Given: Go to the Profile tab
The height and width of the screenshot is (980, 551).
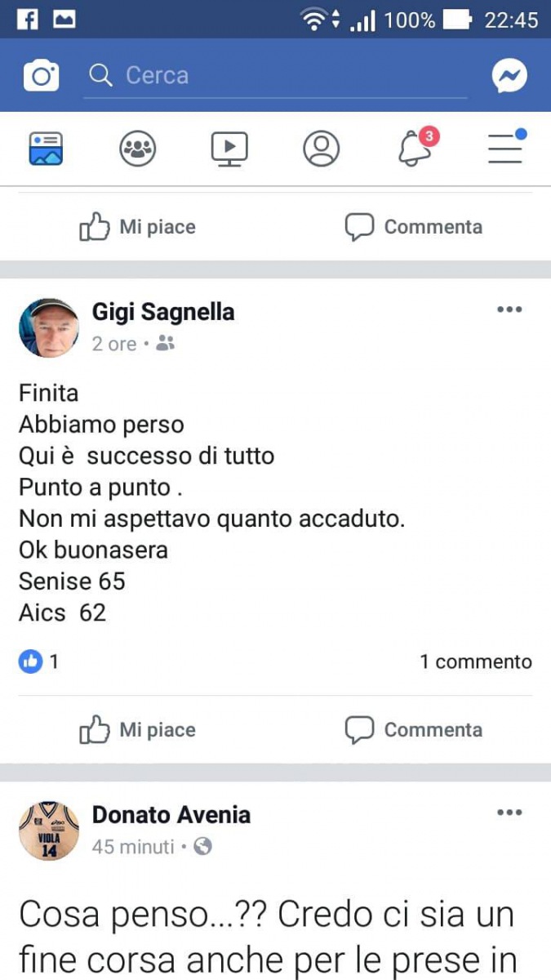Looking at the screenshot, I should coord(321,149).
